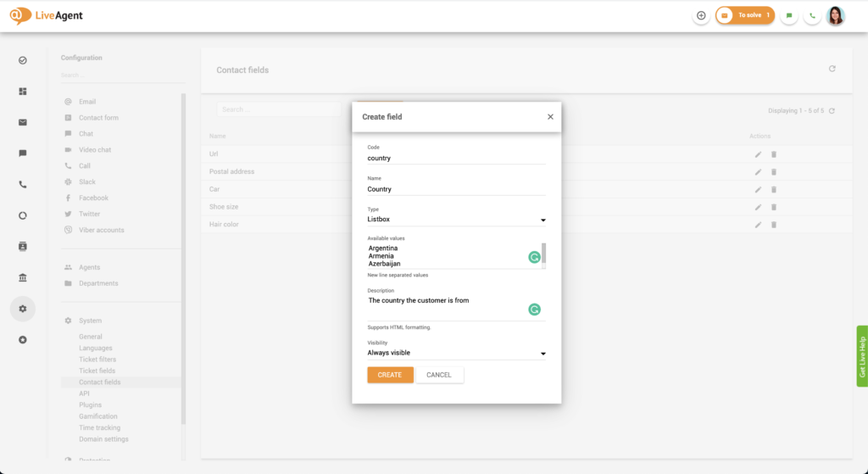Delete the Hair color field via trash icon

773,225
